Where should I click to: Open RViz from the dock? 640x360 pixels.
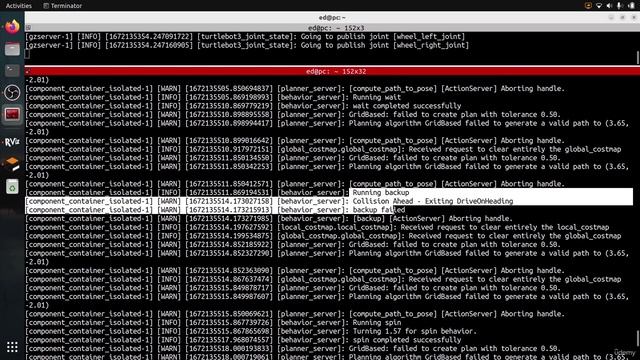[12, 142]
